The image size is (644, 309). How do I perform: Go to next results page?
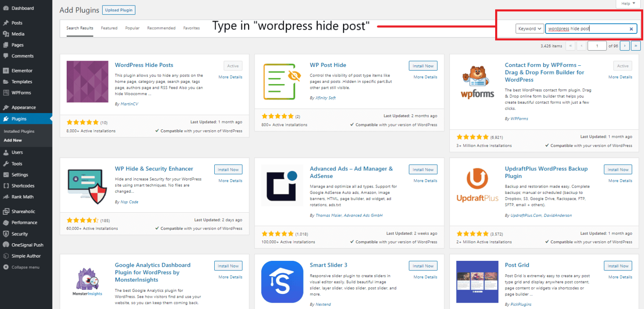[625, 46]
